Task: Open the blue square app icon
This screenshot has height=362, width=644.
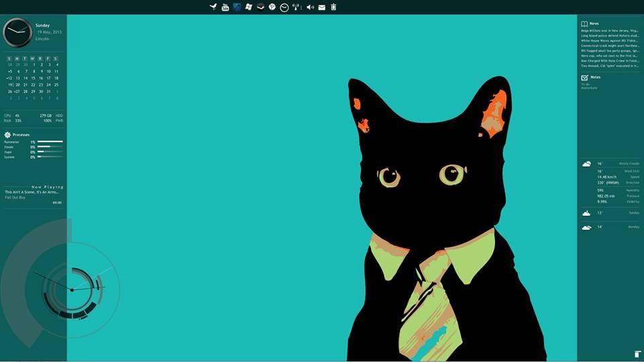Action: pos(237,7)
